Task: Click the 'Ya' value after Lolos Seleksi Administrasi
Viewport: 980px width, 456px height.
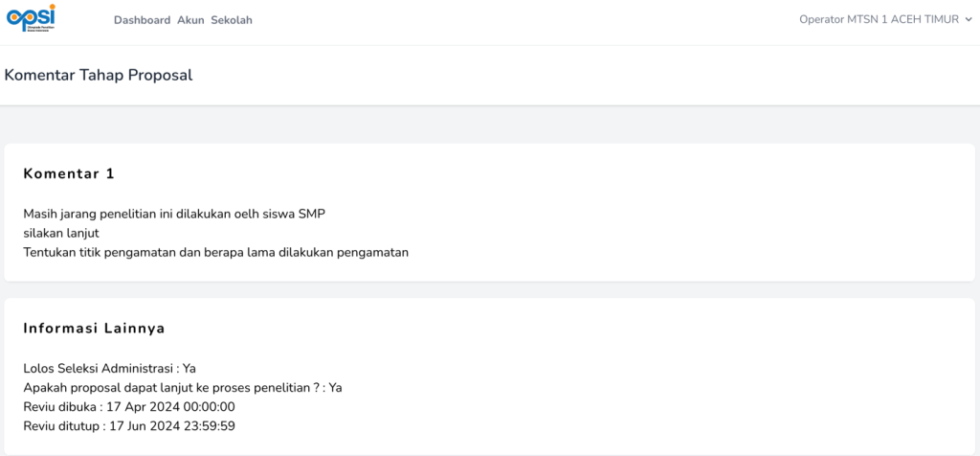Action: 189,369
